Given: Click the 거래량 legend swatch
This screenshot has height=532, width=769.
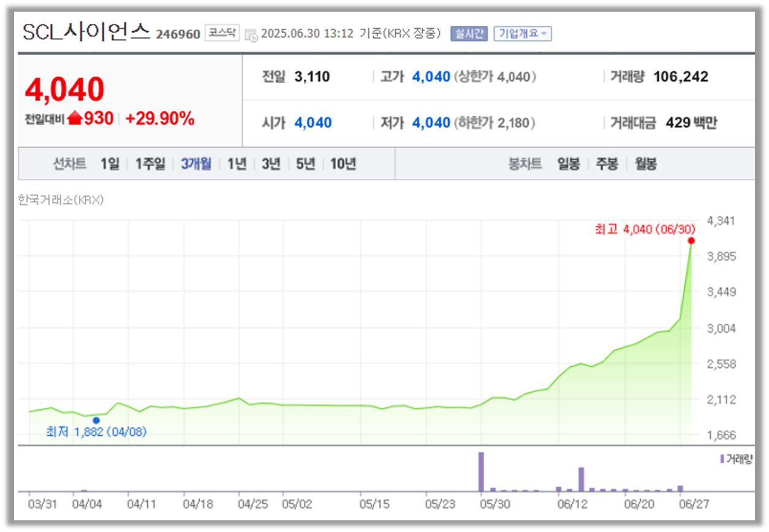Looking at the screenshot, I should (x=722, y=459).
